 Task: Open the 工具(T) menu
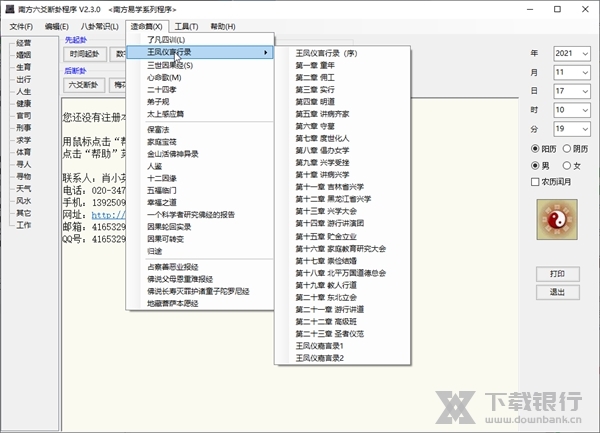pyautogui.click(x=186, y=26)
